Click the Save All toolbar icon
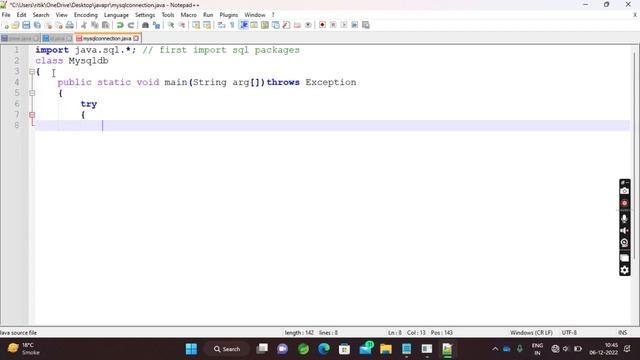 tap(37, 25)
